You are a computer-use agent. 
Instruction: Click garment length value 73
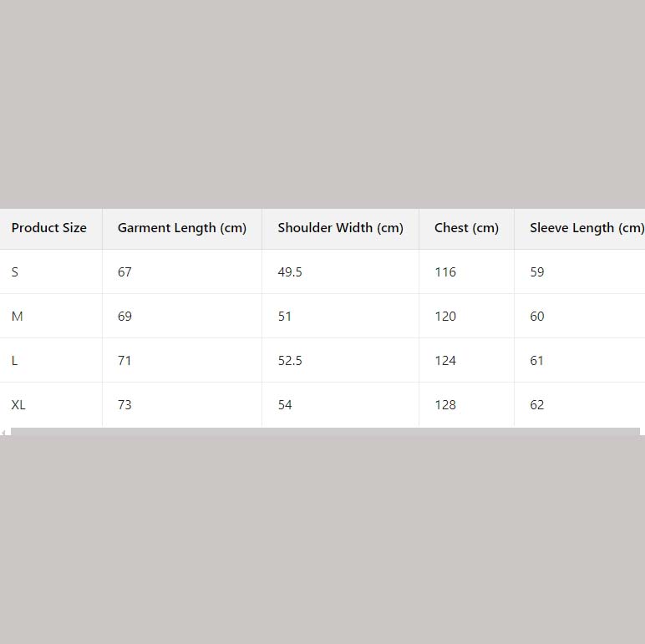[x=124, y=405]
